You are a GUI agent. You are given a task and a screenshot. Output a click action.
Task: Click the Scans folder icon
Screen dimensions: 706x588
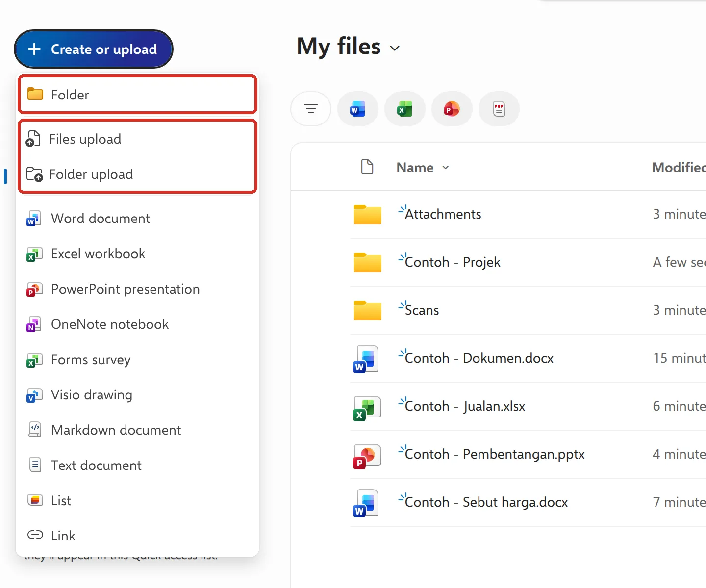pos(368,310)
